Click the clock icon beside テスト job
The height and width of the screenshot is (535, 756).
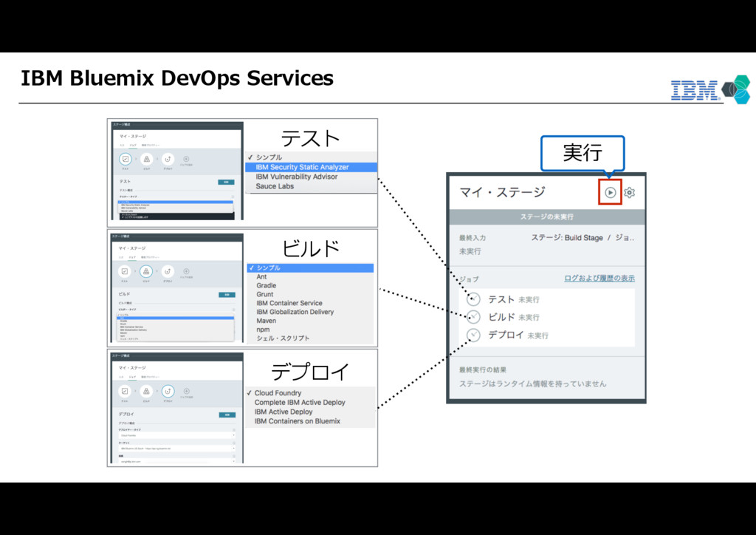point(473,299)
